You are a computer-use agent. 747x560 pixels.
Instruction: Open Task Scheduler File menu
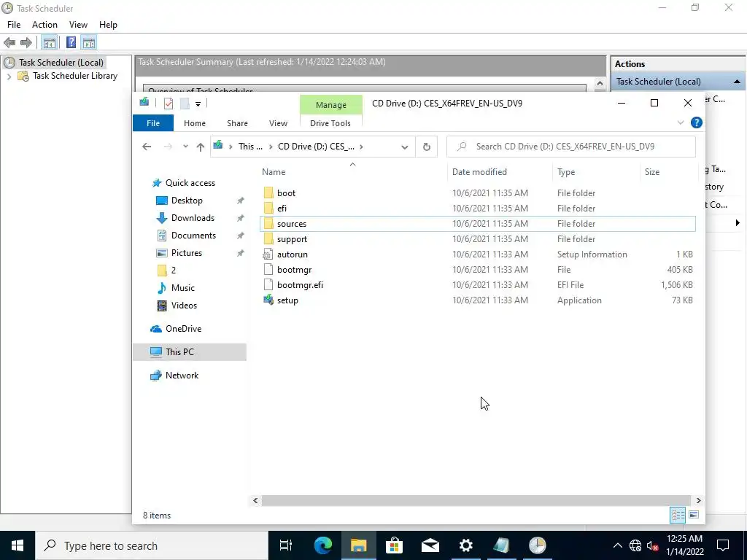point(14,25)
